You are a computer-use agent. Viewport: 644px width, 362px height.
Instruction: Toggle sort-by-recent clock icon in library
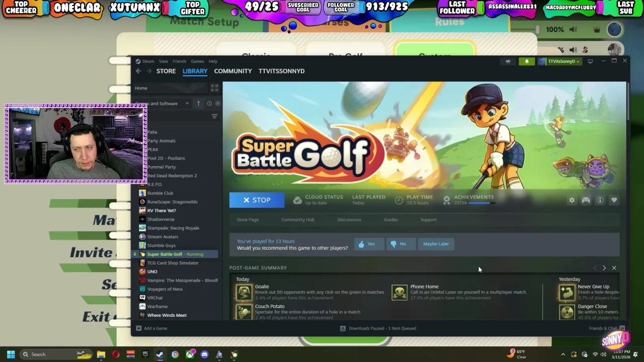pyautogui.click(x=209, y=104)
